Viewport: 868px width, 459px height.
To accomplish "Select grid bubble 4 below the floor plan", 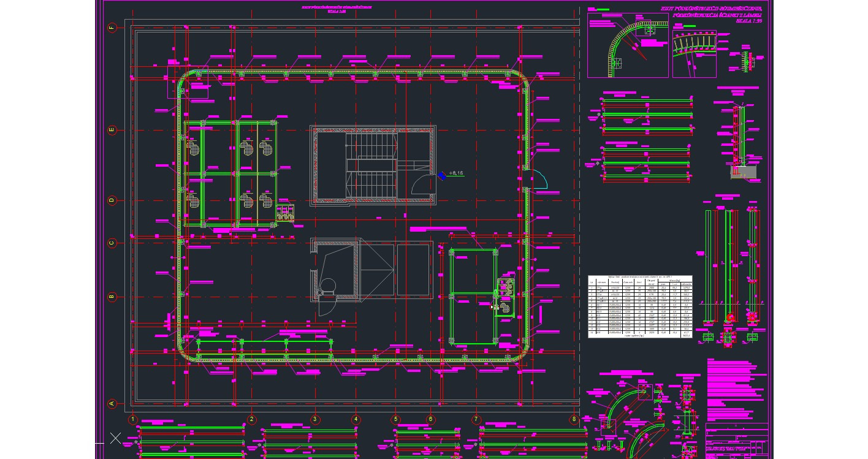I will click(x=355, y=419).
